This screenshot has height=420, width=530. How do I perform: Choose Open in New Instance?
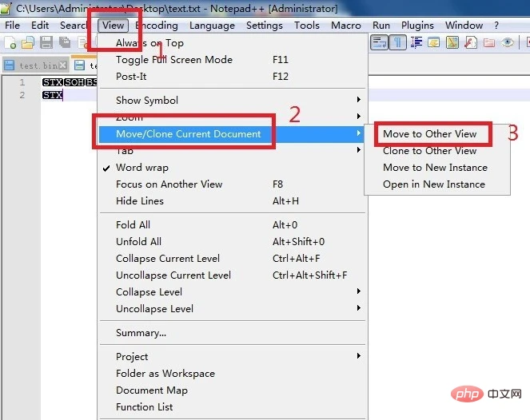(433, 184)
